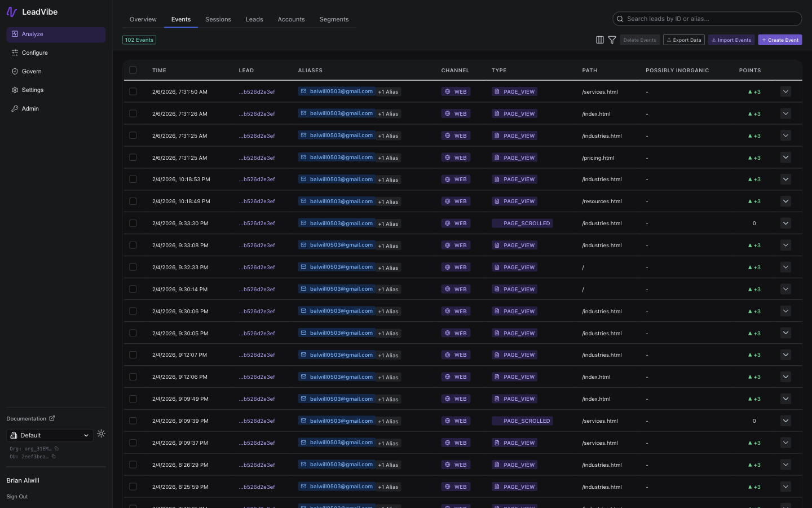Click the search leads input field
812x508 pixels.
[707, 19]
